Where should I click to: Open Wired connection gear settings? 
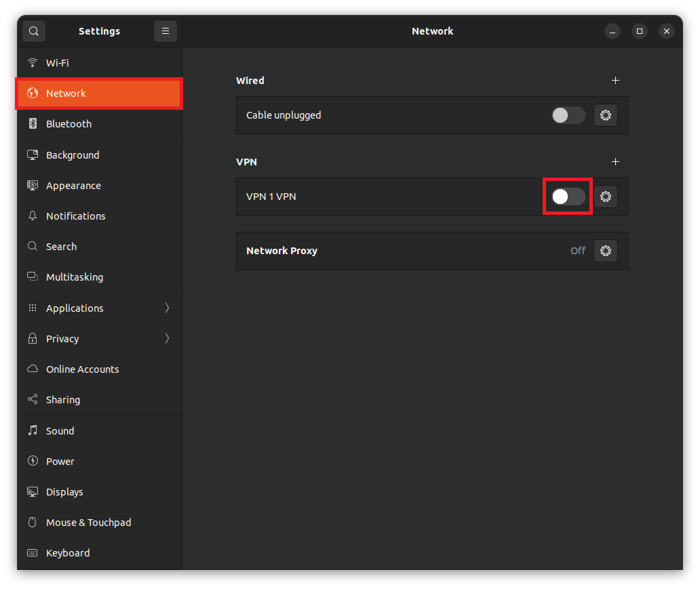(605, 115)
